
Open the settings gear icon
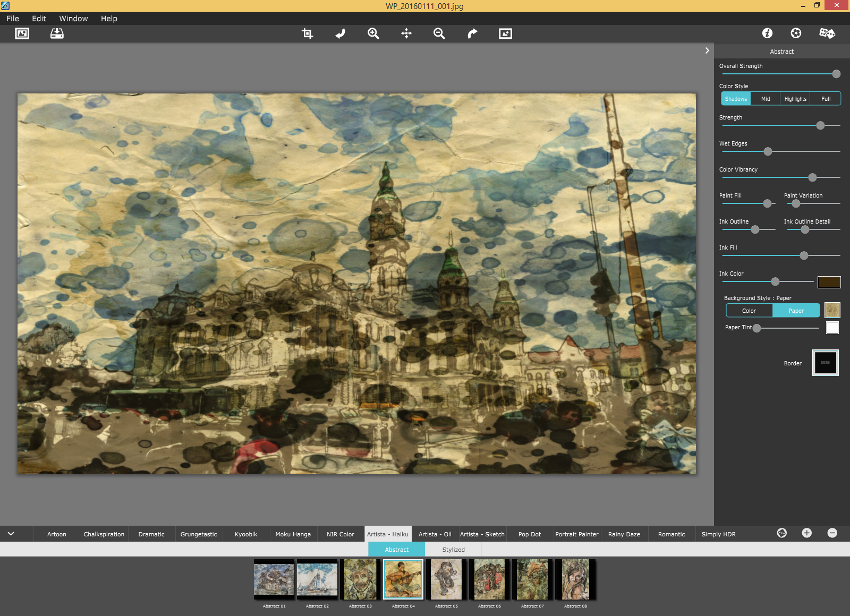[x=796, y=33]
